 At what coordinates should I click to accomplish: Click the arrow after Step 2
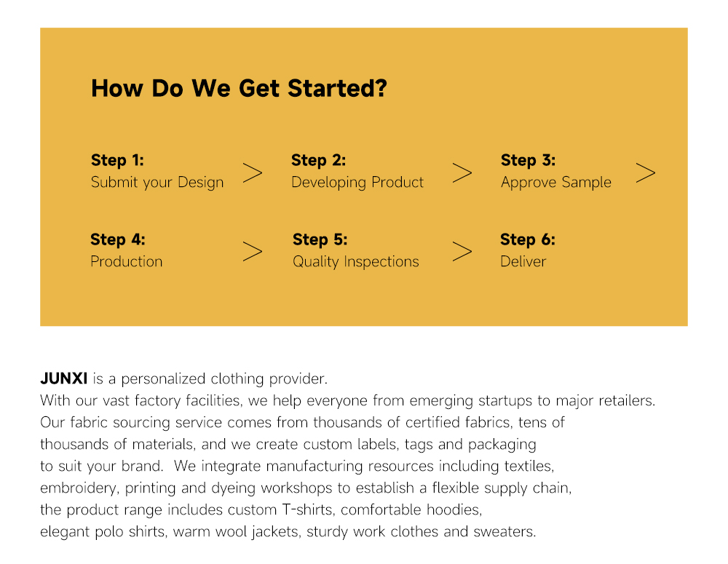point(462,172)
